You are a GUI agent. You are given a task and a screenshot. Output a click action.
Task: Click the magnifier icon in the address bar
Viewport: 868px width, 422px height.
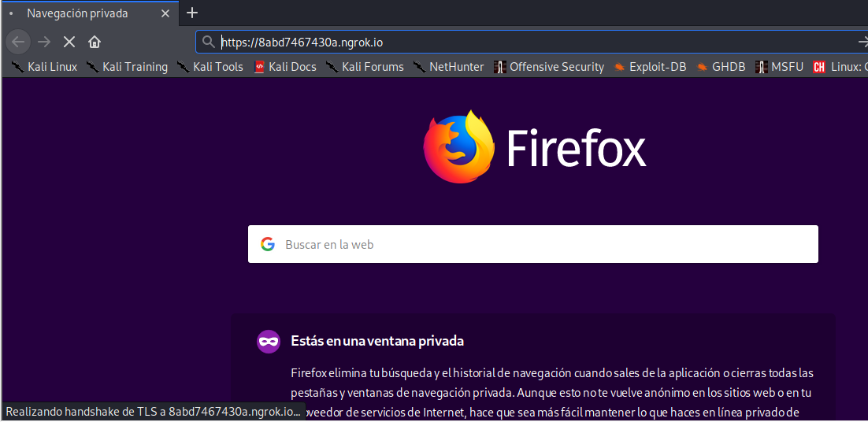(x=208, y=42)
